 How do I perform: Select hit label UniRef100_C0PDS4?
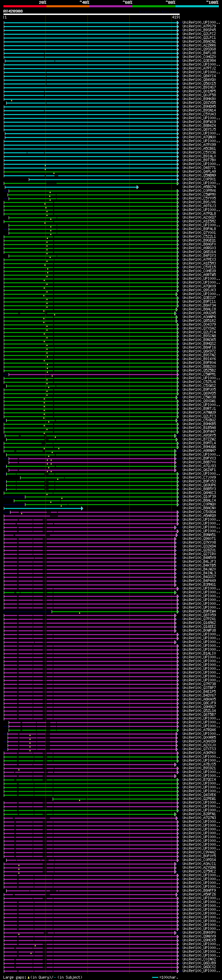[x=199, y=860]
